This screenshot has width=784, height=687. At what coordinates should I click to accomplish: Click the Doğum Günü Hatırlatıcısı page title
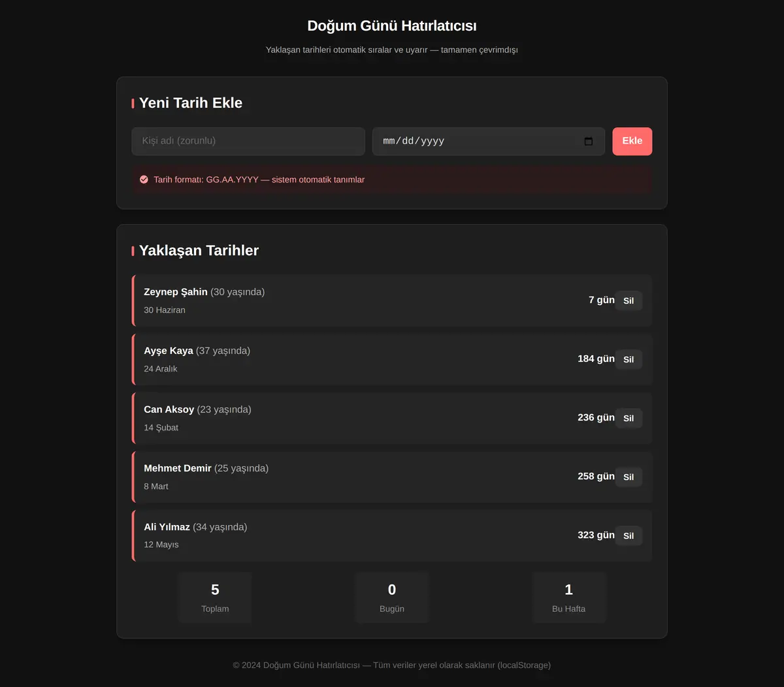click(x=392, y=26)
